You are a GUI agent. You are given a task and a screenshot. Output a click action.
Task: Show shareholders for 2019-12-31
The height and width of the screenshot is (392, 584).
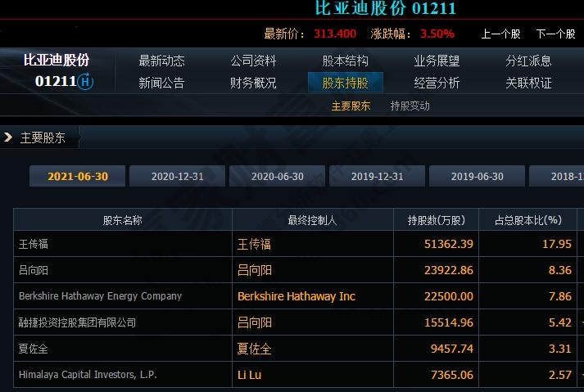(x=378, y=177)
